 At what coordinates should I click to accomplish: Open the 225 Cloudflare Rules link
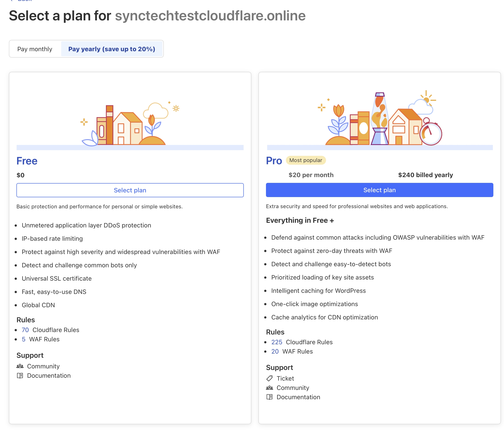point(277,342)
